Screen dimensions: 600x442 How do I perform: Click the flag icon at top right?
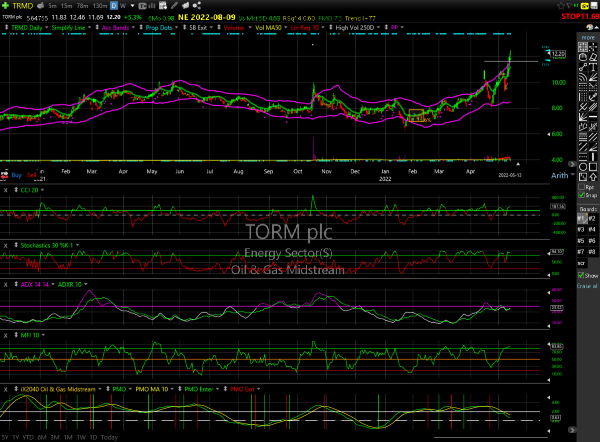click(569, 6)
